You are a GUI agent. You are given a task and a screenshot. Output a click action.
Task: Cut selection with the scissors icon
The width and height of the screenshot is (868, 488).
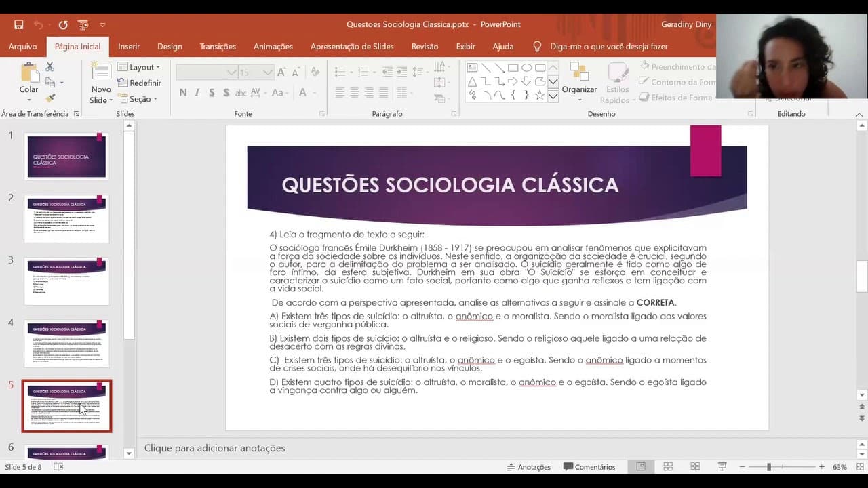tap(50, 66)
